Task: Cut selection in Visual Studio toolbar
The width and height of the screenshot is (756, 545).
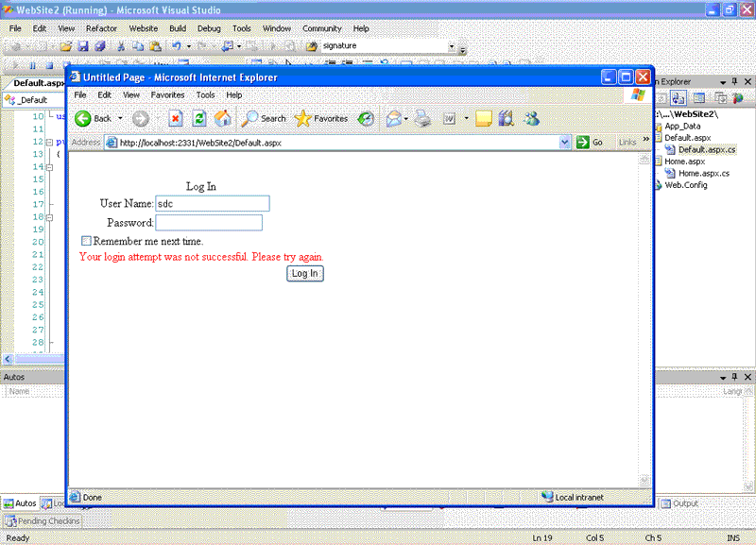Action: coord(121,46)
